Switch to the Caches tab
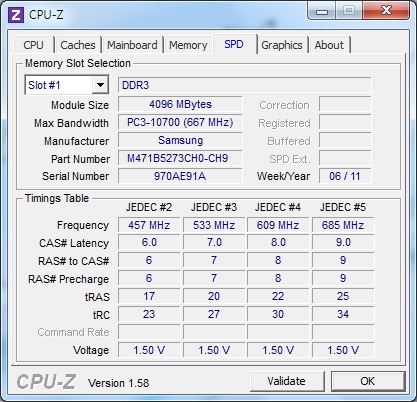 78,45
